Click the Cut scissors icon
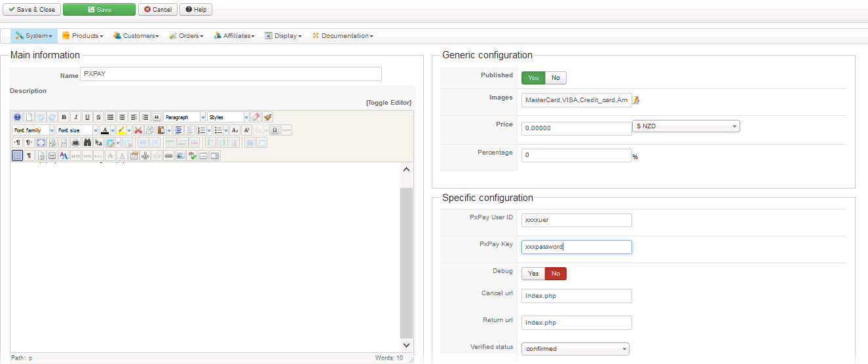This screenshot has width=868, height=364. pyautogui.click(x=138, y=130)
